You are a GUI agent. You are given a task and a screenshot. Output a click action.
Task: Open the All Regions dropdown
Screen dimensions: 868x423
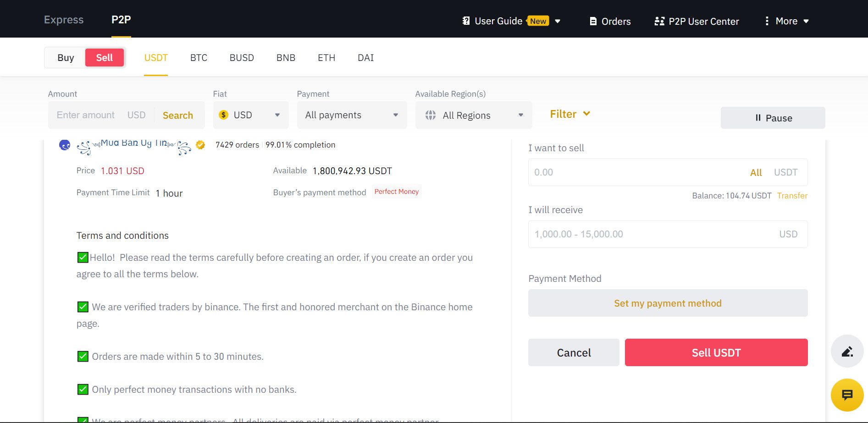pyautogui.click(x=474, y=115)
